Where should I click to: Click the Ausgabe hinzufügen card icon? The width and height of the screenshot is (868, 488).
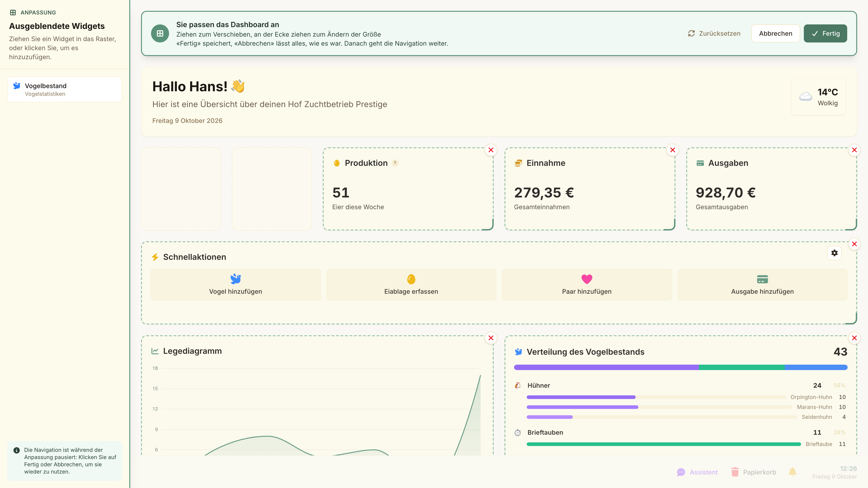click(762, 279)
